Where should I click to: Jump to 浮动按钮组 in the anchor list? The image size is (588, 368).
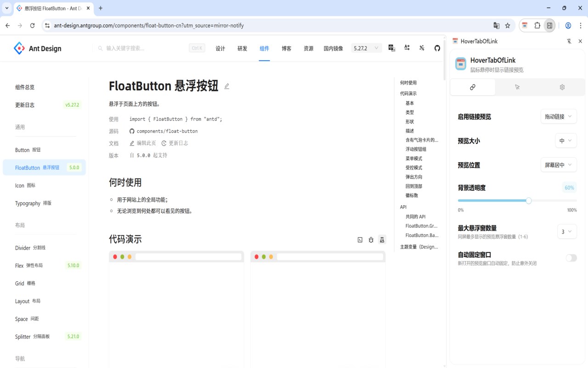click(416, 149)
